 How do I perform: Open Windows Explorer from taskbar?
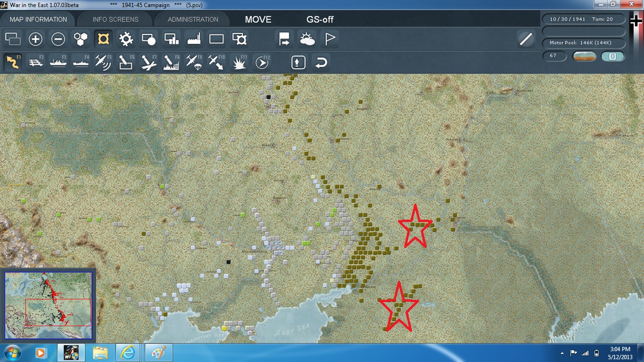[x=100, y=353]
